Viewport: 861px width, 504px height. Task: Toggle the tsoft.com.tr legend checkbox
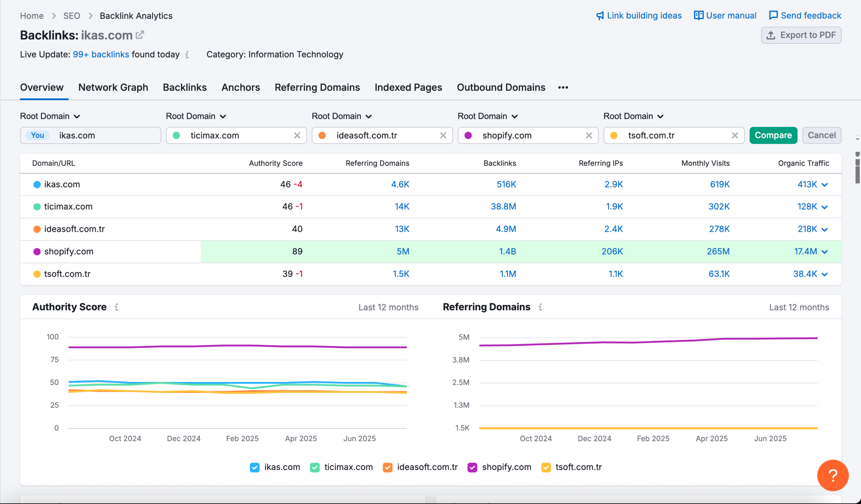546,467
